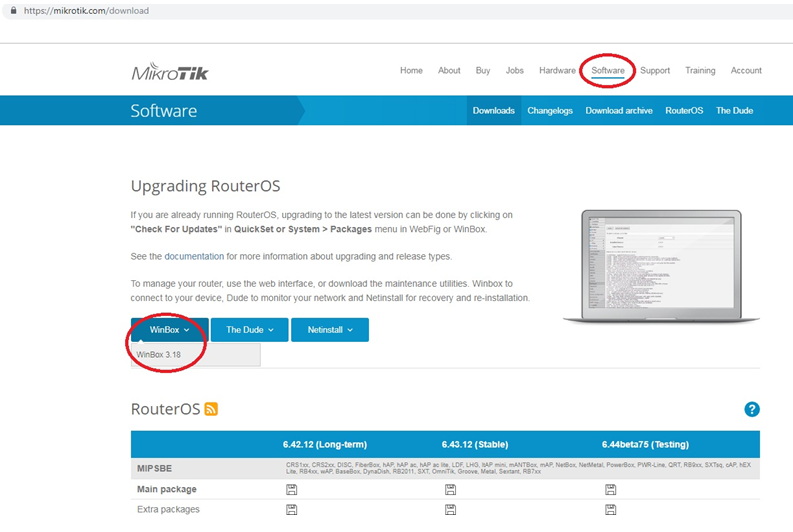
Task: Open The Dude dropdown button
Action: click(249, 329)
